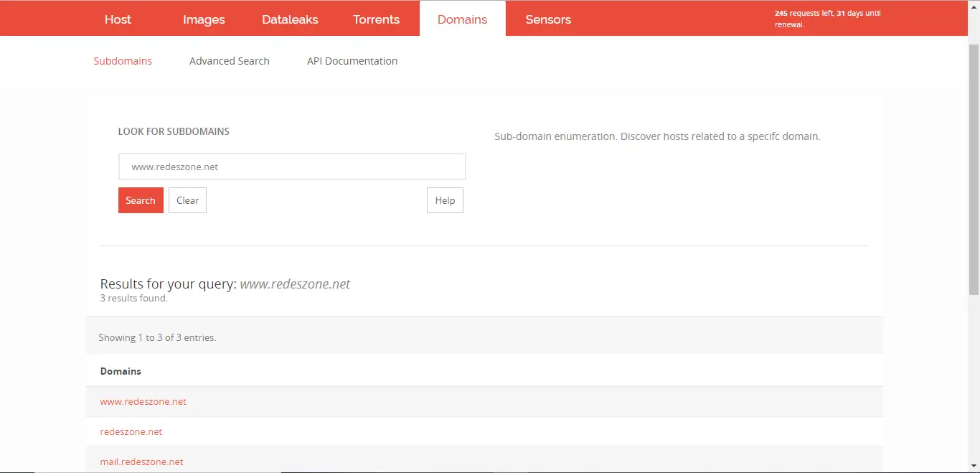Click the 'Showing 1 to 3 of 3 entries' text
The height and width of the screenshot is (473, 980).
(158, 337)
